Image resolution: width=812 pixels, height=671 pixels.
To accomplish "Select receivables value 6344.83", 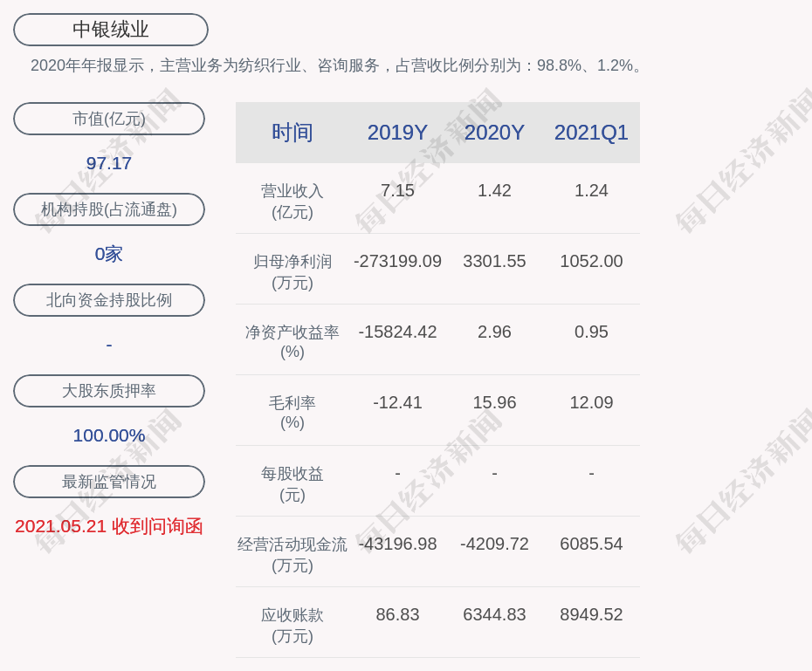I will [x=494, y=614].
